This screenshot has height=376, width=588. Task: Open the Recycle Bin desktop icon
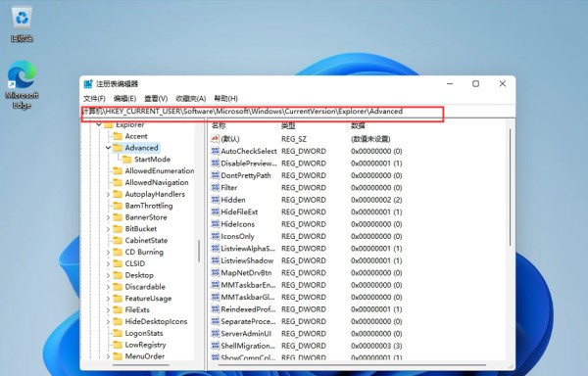(x=22, y=23)
